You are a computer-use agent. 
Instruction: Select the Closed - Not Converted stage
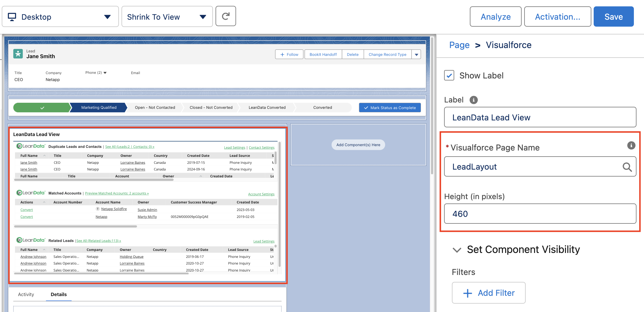click(211, 108)
